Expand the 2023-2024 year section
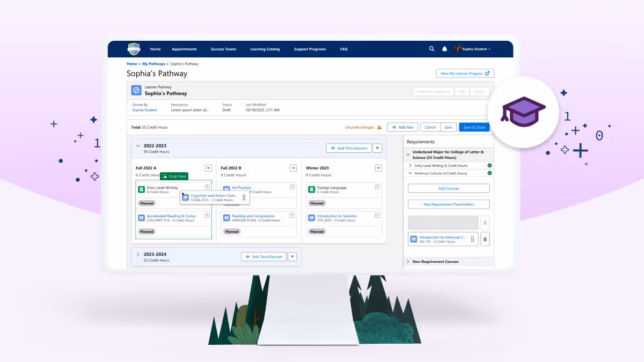 (138, 254)
